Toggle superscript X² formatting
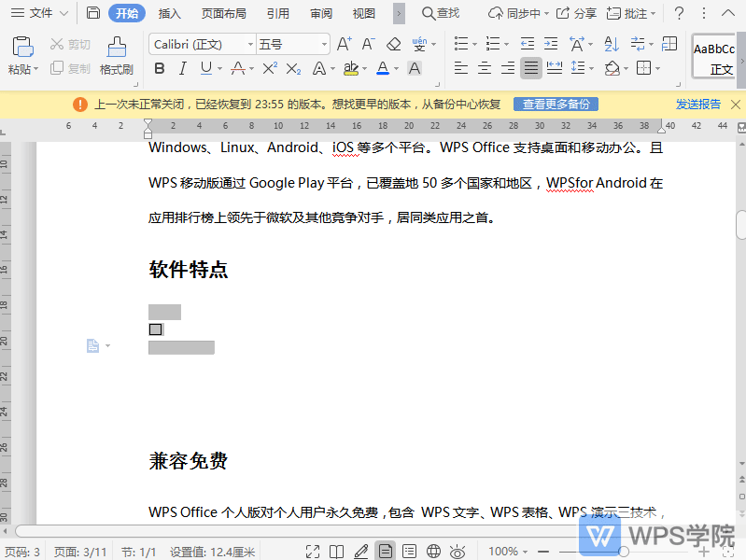 [270, 68]
